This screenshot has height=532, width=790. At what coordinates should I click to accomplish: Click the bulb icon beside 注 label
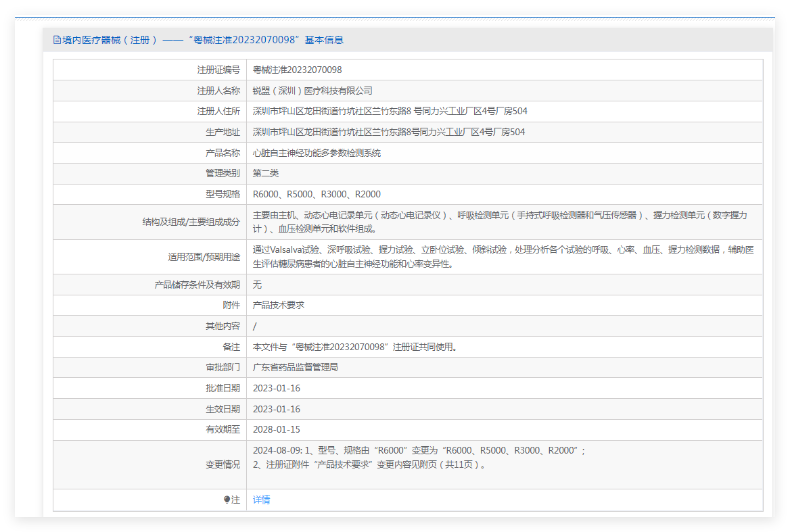pos(227,500)
